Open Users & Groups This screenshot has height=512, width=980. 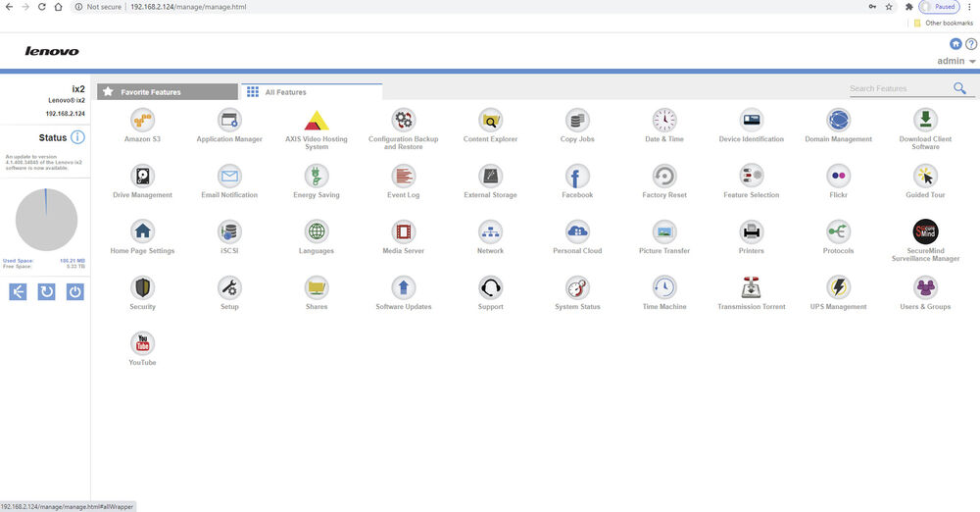925,288
